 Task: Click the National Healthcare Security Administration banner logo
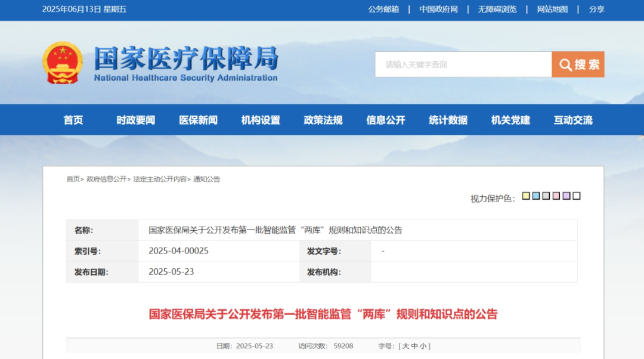[x=185, y=62]
